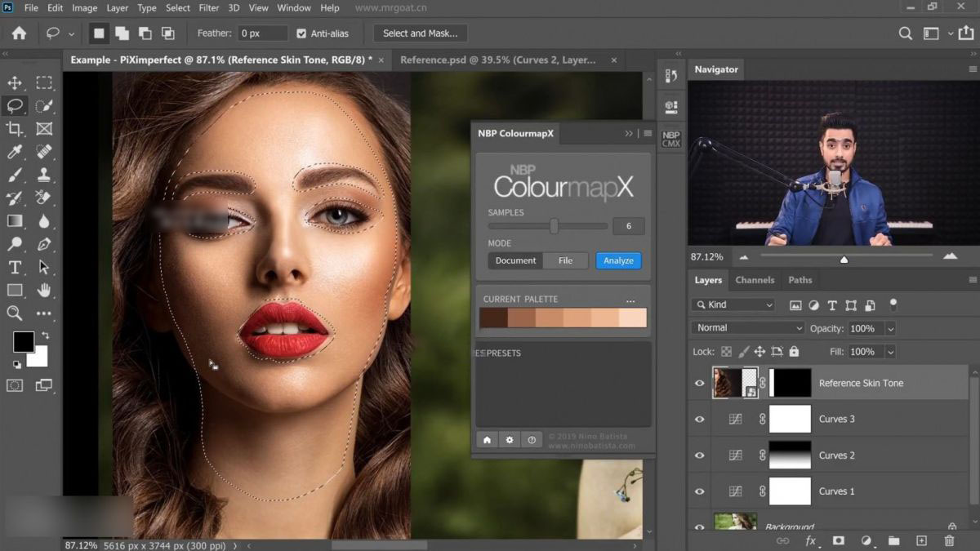Click the Select and Mask button

420,33
